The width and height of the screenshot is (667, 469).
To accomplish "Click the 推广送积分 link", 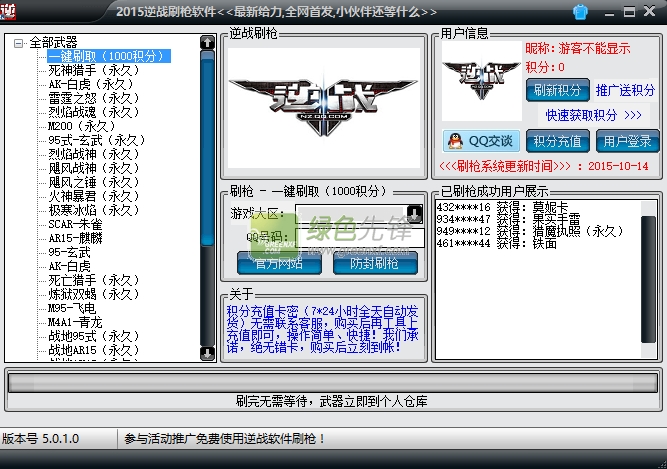I will pyautogui.click(x=625, y=90).
